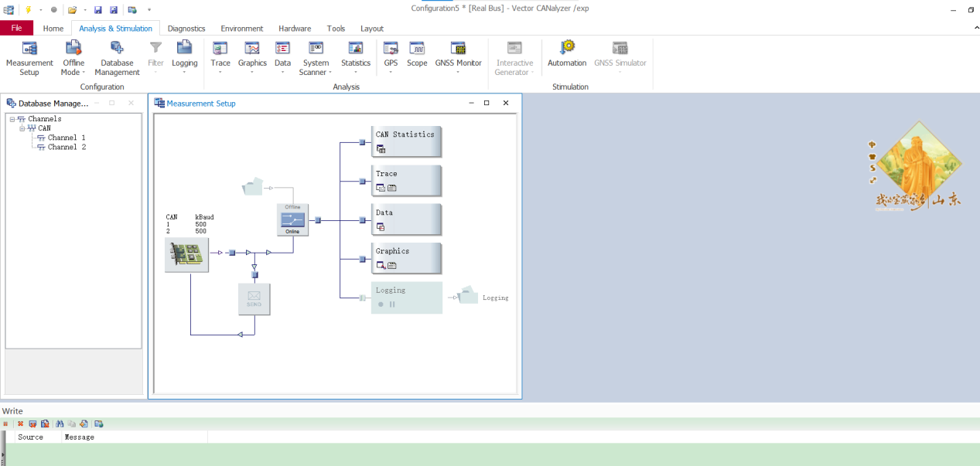Start measurement with the lightning bolt icon
The image size is (980, 466).
pyautogui.click(x=29, y=9)
